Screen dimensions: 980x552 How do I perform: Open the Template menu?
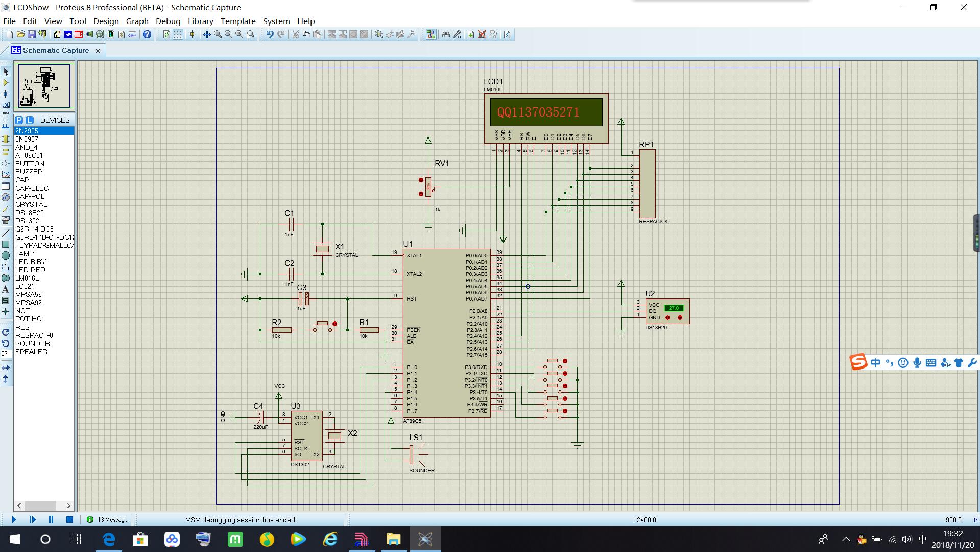click(238, 21)
